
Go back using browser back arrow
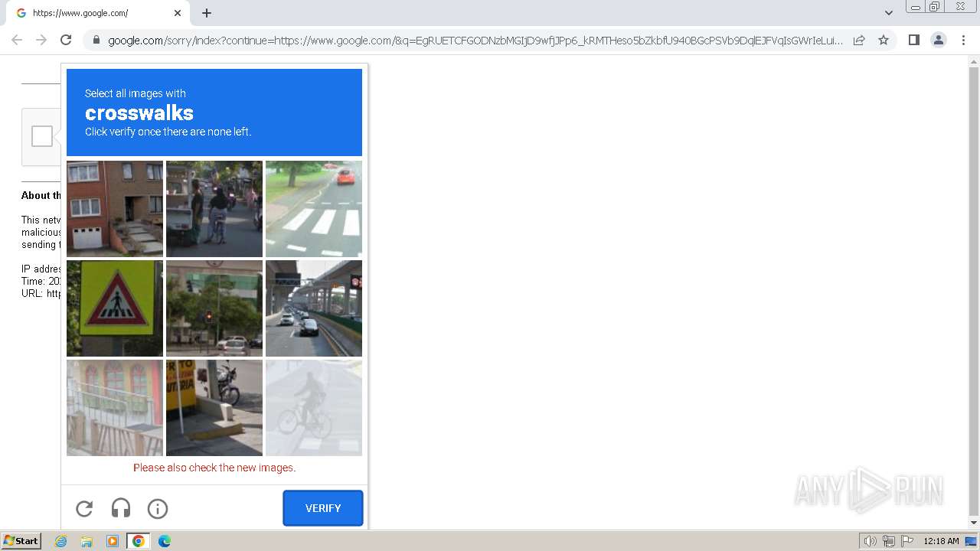point(17,40)
